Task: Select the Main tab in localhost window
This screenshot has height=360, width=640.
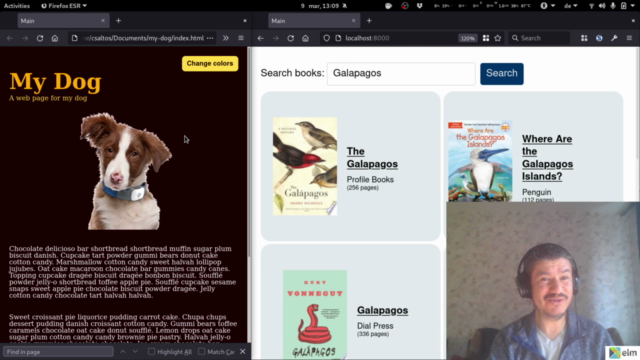Action: [314, 20]
